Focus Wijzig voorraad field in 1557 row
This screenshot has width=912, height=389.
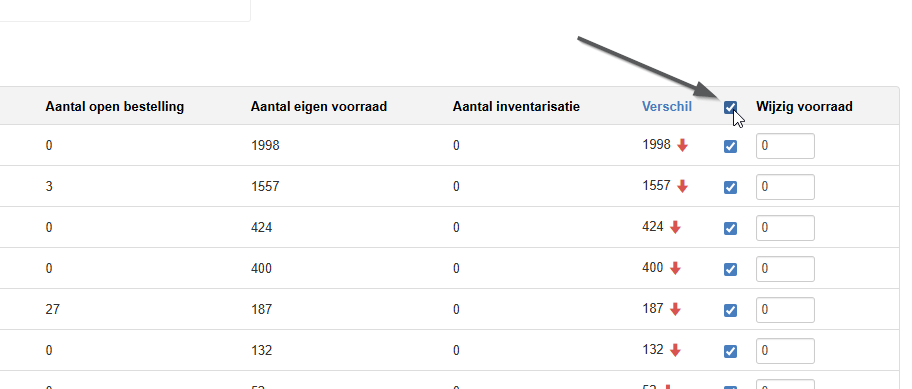tap(785, 187)
